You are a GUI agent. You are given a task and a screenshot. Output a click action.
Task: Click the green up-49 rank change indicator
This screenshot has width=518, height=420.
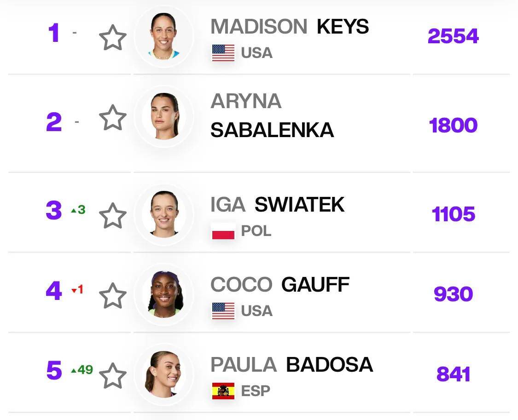point(82,370)
